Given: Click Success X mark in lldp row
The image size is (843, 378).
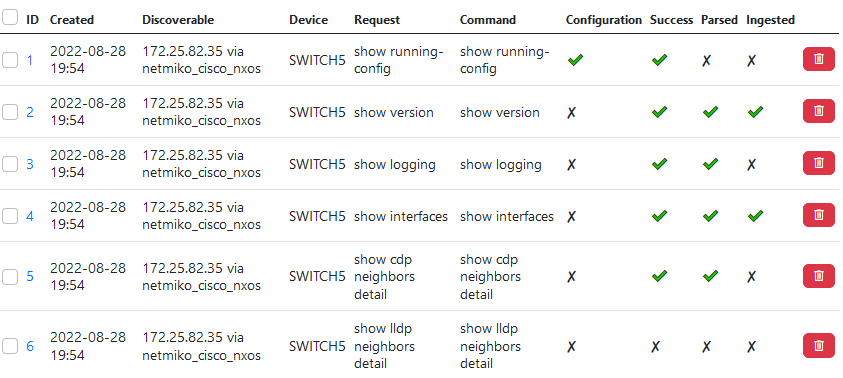Looking at the screenshot, I should 655,347.
